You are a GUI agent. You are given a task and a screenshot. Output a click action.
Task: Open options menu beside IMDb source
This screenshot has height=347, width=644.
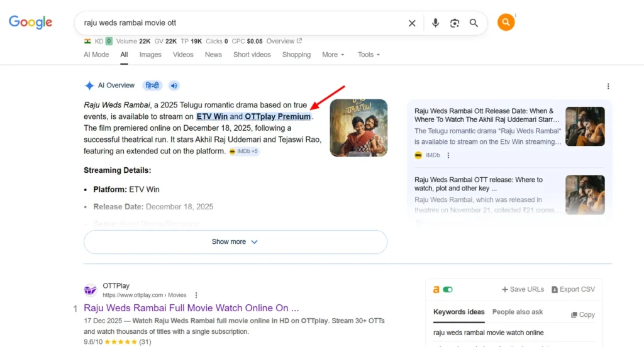pyautogui.click(x=448, y=155)
